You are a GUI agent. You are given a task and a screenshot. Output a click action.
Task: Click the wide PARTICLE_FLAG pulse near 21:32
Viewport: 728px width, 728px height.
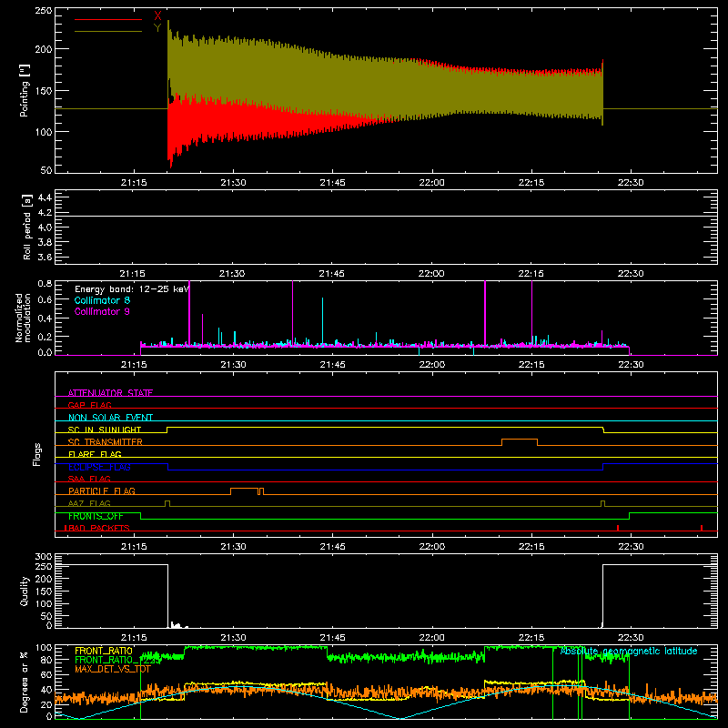tap(244, 491)
